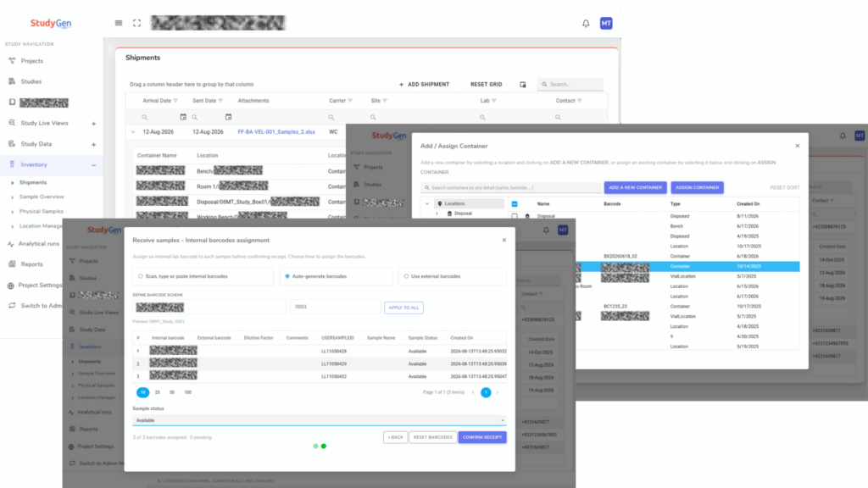The height and width of the screenshot is (488, 868).
Task: Click the BACK button in Receive samples dialog
Action: coord(395,437)
